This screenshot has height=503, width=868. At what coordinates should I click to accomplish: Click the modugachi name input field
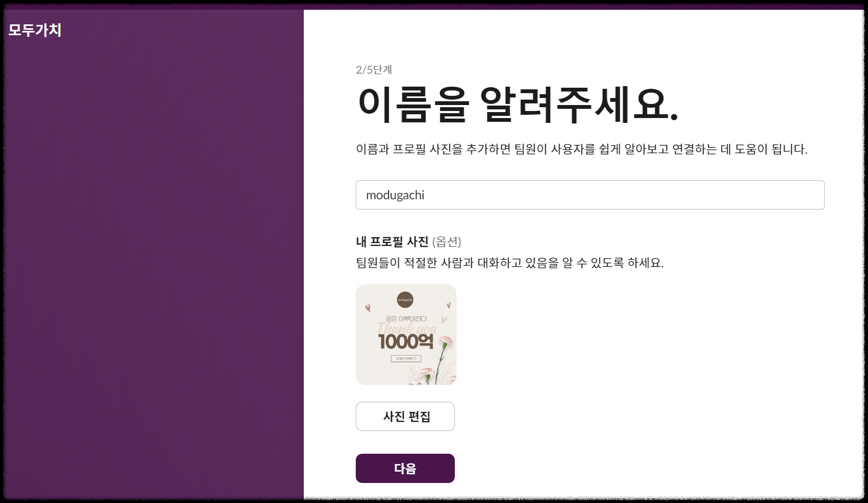click(x=589, y=194)
